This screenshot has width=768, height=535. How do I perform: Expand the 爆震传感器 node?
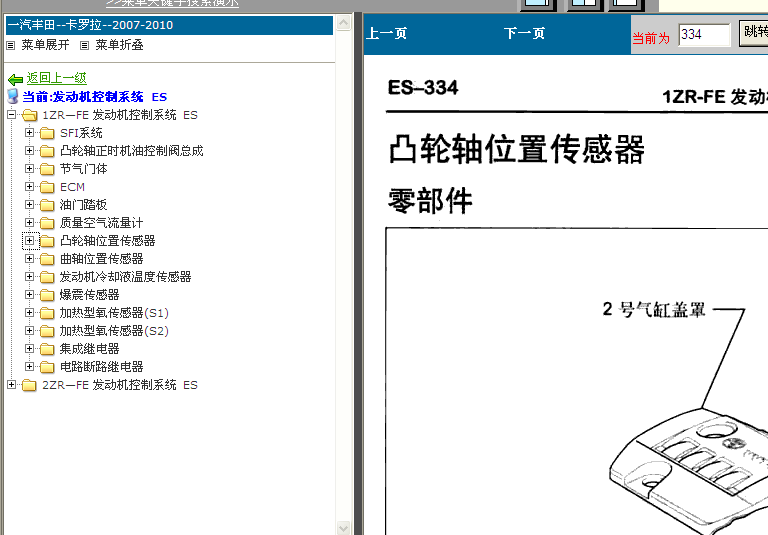[29, 294]
